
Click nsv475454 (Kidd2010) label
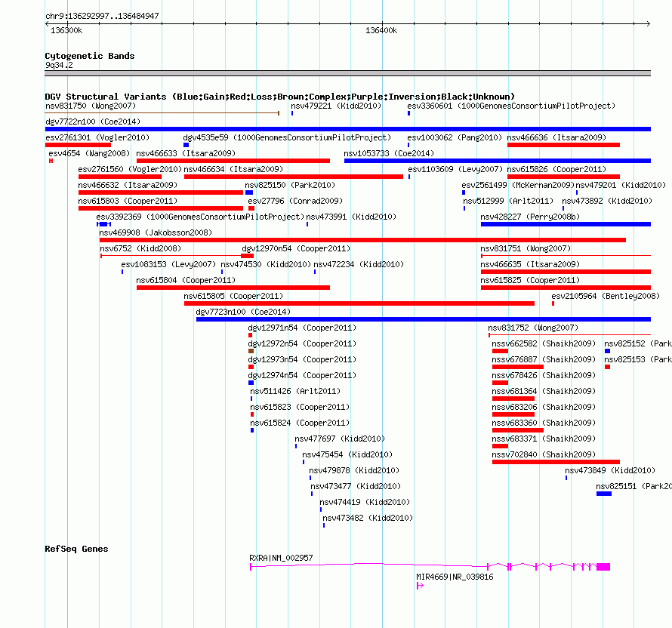pyautogui.click(x=347, y=454)
